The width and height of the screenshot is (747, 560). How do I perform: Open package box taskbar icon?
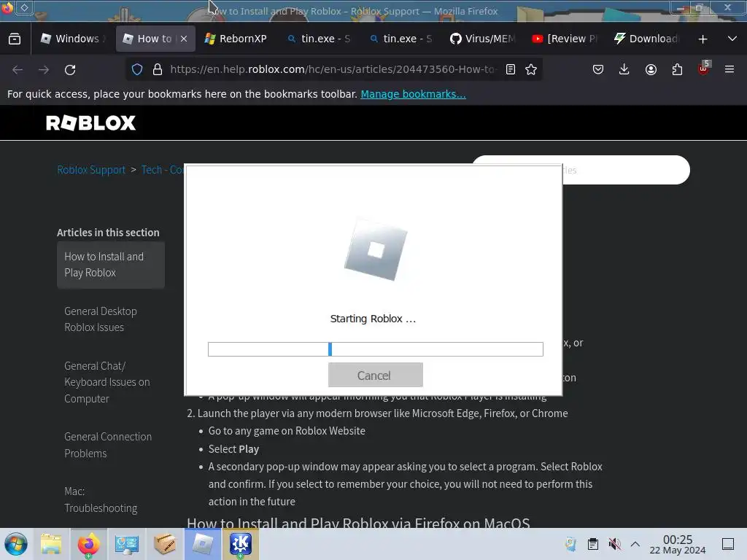pyautogui.click(x=164, y=544)
